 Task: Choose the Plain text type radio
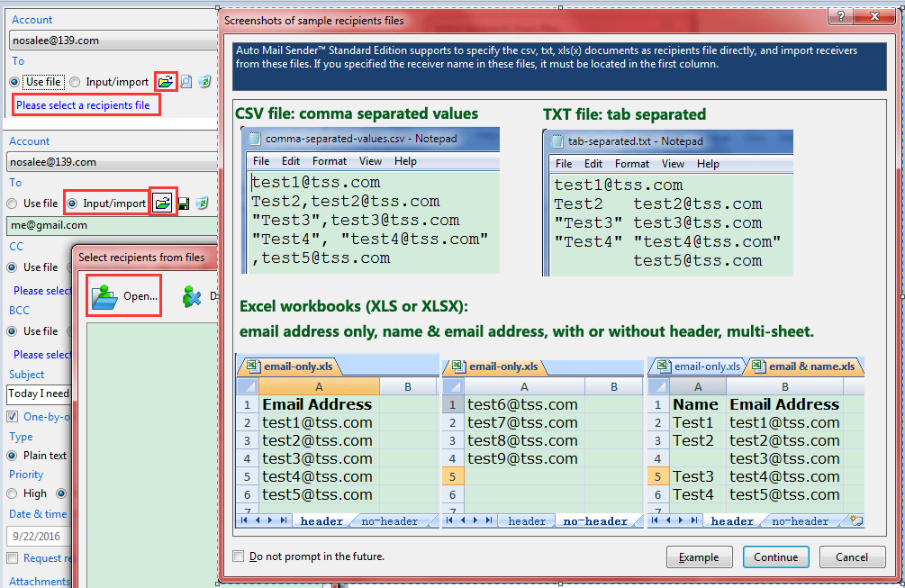(12, 456)
